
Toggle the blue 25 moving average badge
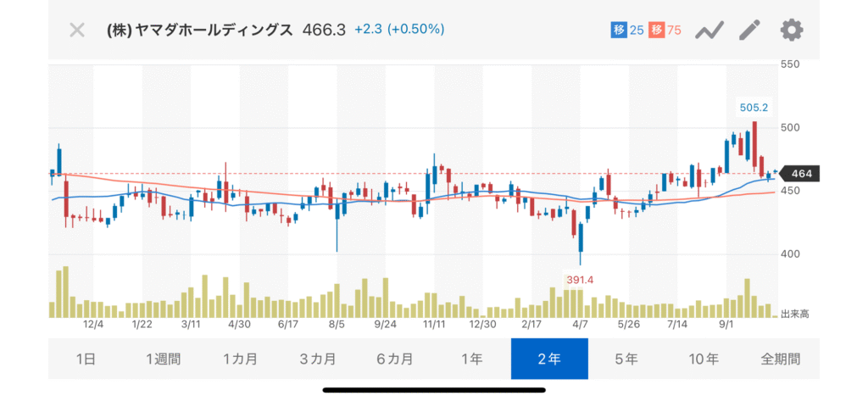pos(627,31)
